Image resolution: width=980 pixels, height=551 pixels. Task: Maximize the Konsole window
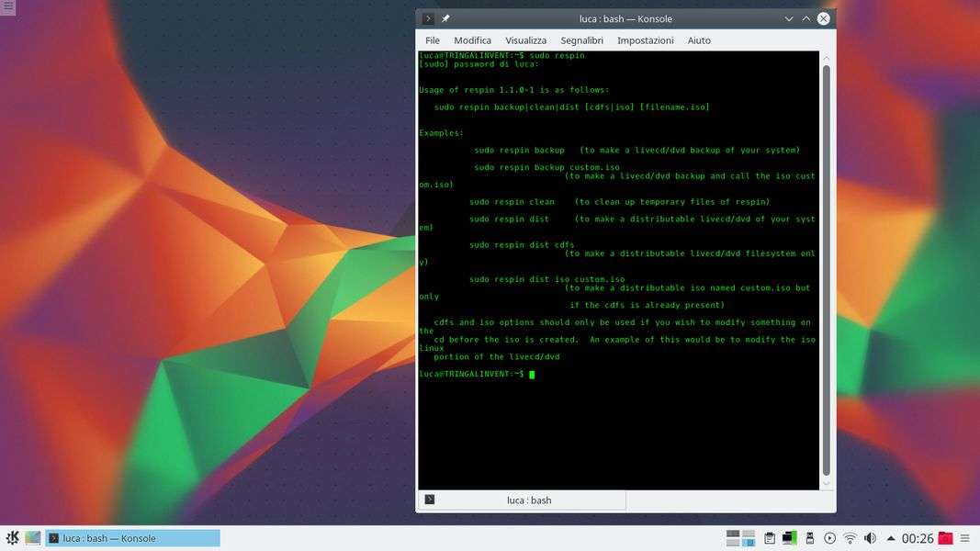coord(806,18)
